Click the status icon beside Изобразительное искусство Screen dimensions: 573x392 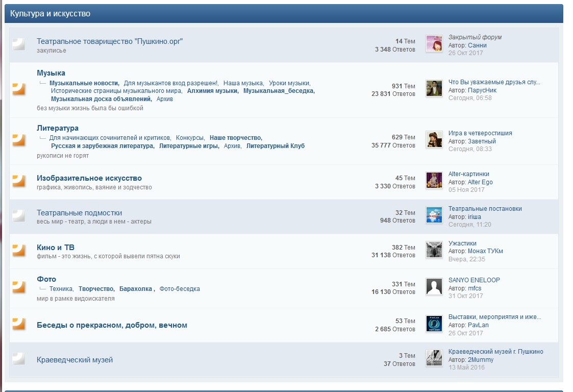[x=19, y=180]
